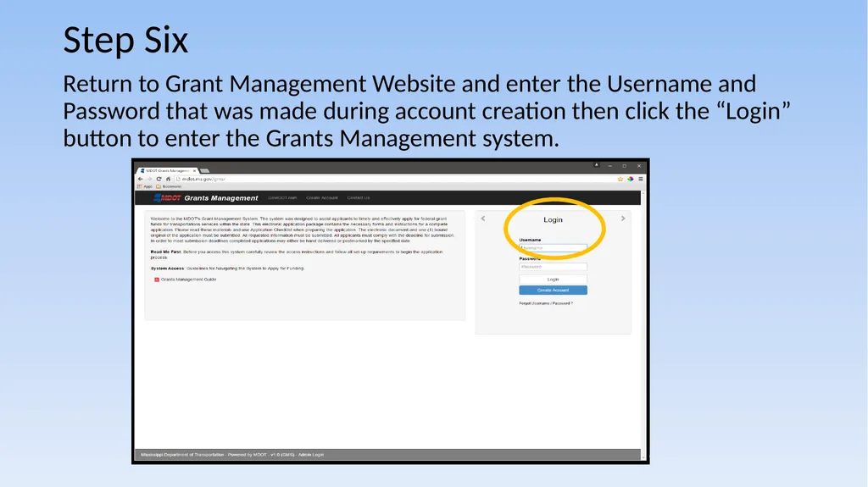
Task: Open the Create Account nav menu item
Action: point(321,197)
